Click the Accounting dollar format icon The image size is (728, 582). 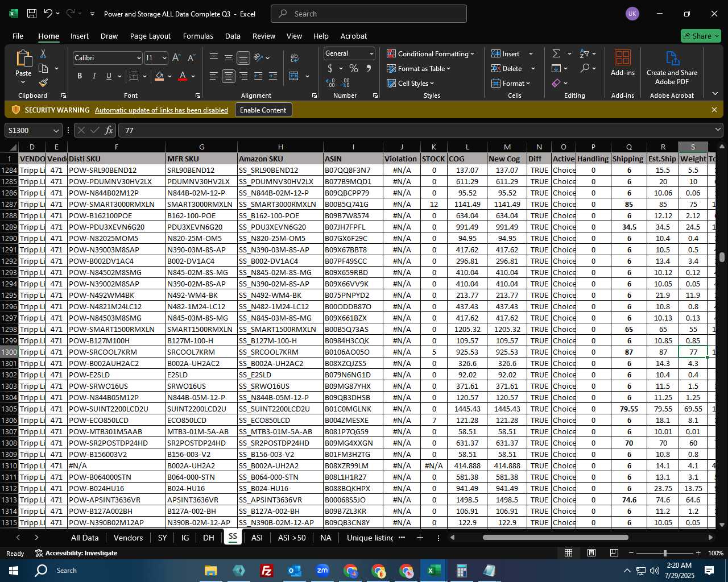coord(330,68)
